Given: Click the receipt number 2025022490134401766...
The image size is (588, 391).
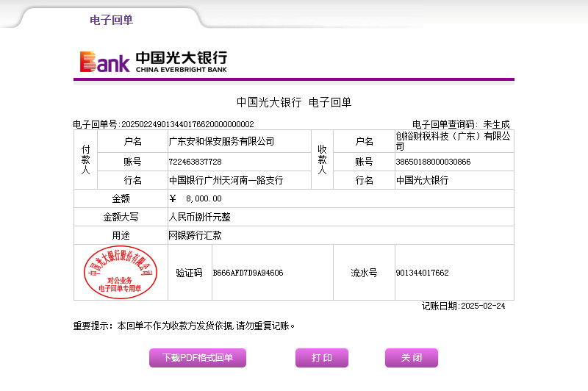Looking at the screenshot, I should pos(187,124).
